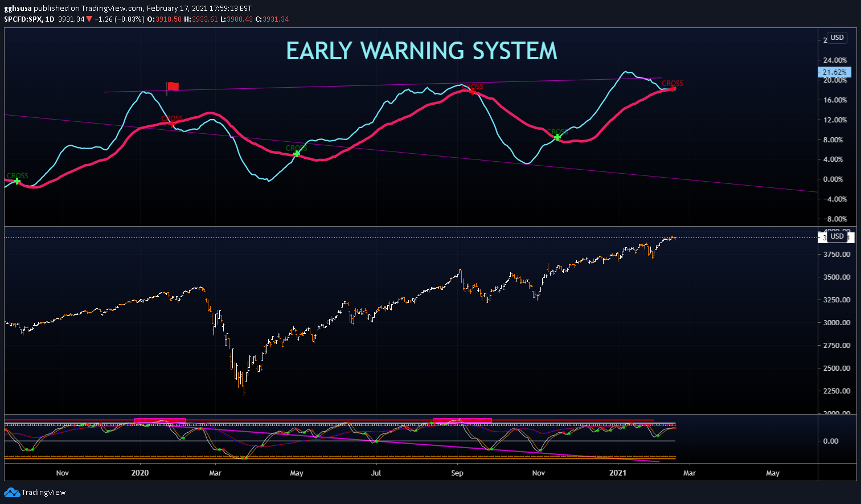The image size is (861, 504).
Task: Click the 3750.00 price scale label
Action: [837, 255]
